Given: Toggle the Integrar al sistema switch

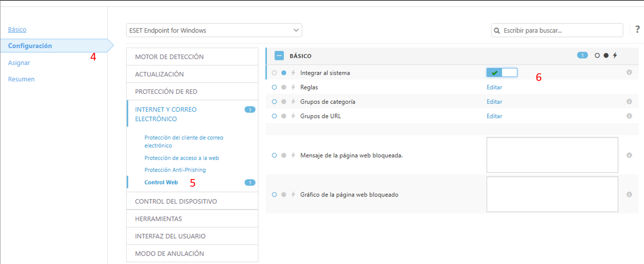Looking at the screenshot, I should (x=502, y=72).
